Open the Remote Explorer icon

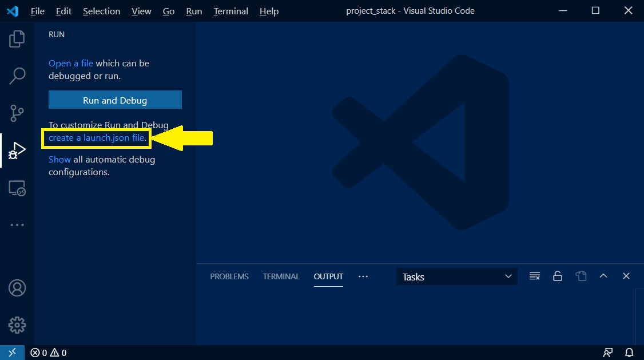[17, 188]
